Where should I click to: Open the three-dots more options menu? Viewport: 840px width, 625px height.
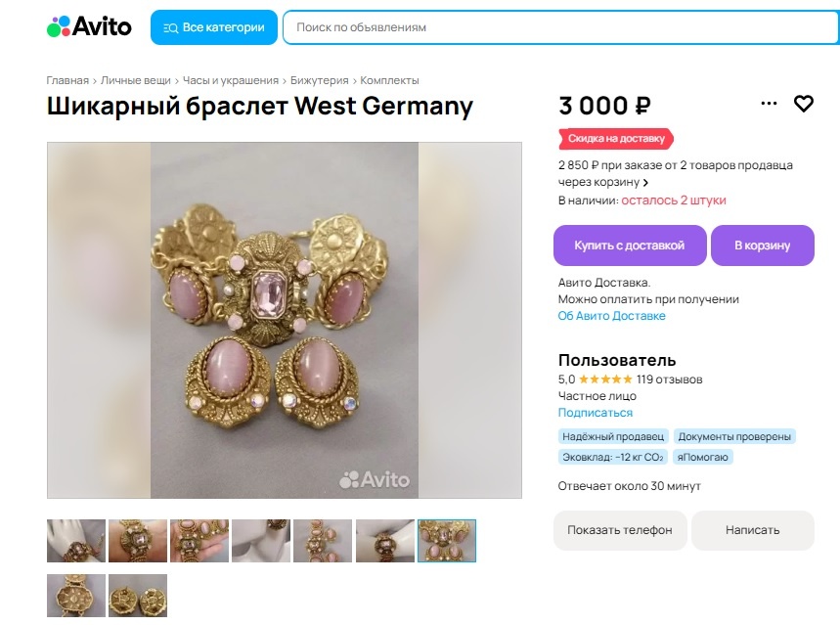coord(769,104)
